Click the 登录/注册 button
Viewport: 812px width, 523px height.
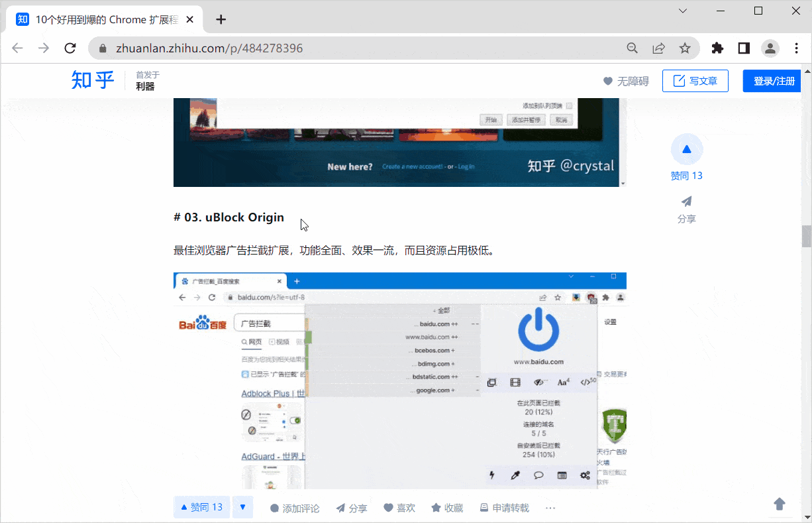(x=774, y=81)
